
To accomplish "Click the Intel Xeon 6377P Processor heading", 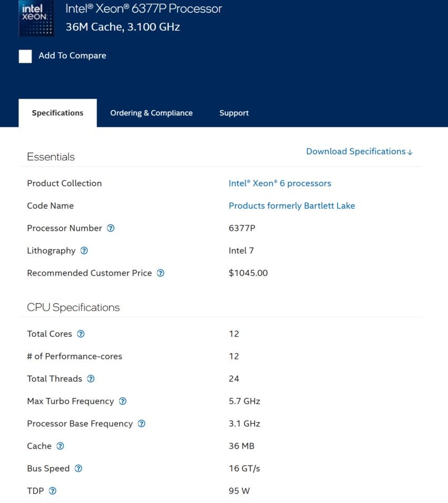I will pos(144,8).
